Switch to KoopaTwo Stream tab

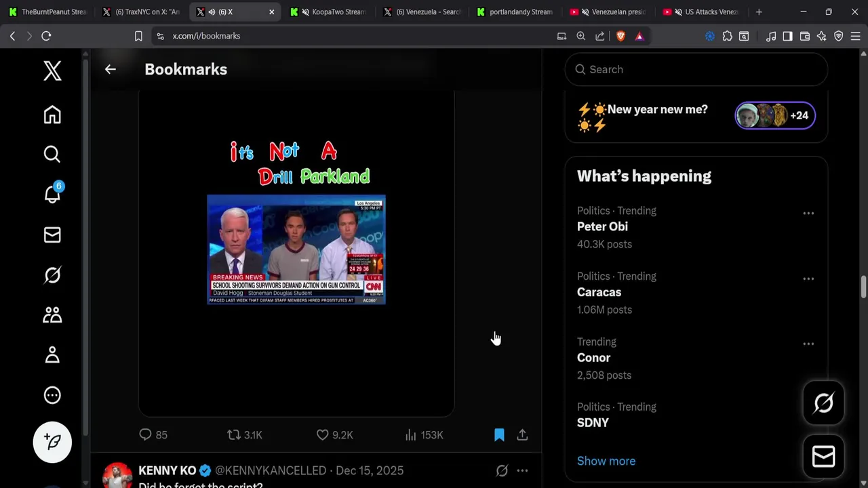coord(329,12)
